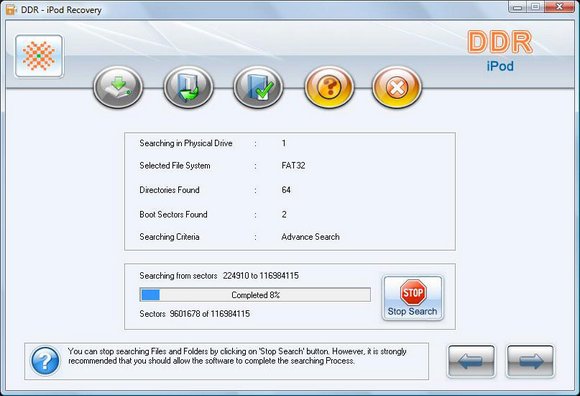Viewport: 580px width, 396px height.
Task: Click the Completed 8% progress bar
Action: coord(255,295)
